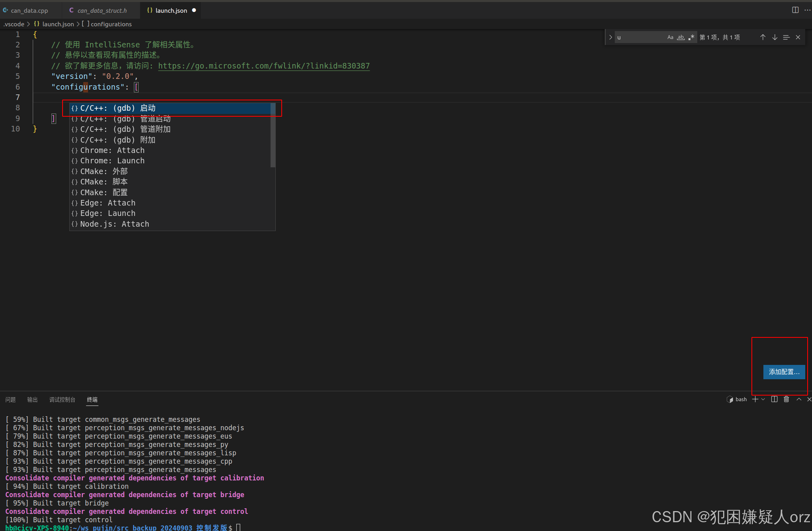Expand the search widget for replace mode
This screenshot has width=812, height=531.
tap(610, 37)
